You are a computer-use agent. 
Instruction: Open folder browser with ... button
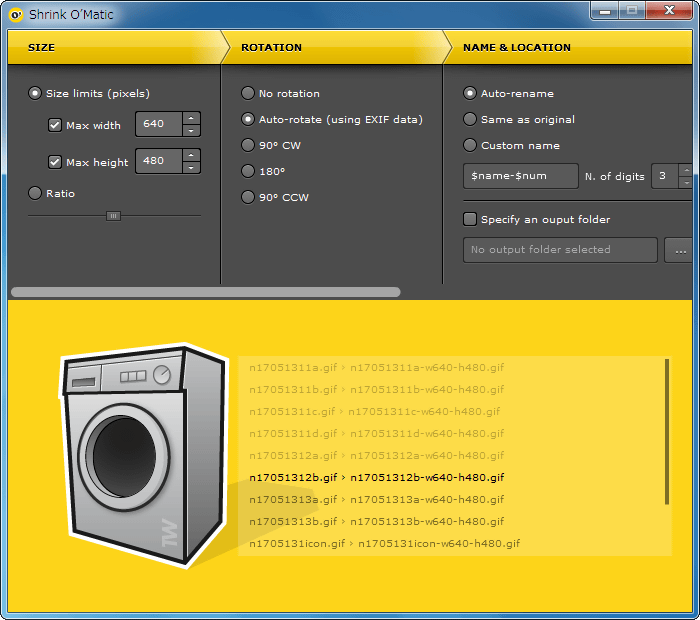point(679,250)
